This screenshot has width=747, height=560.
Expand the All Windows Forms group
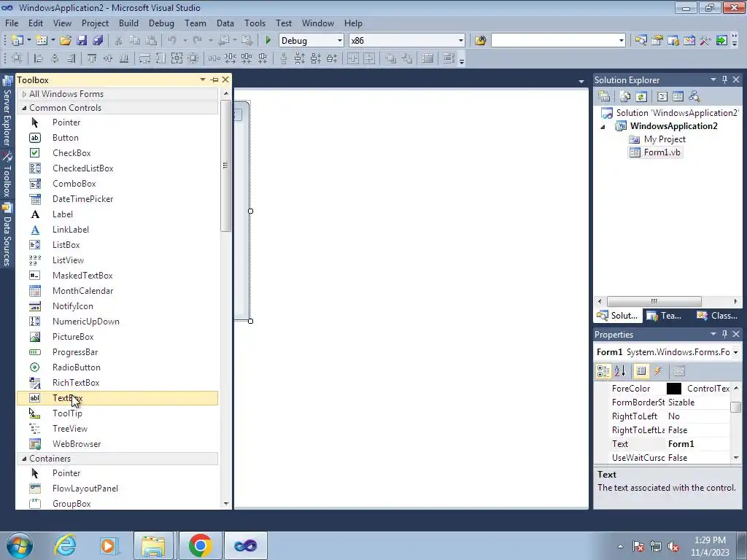(24, 94)
